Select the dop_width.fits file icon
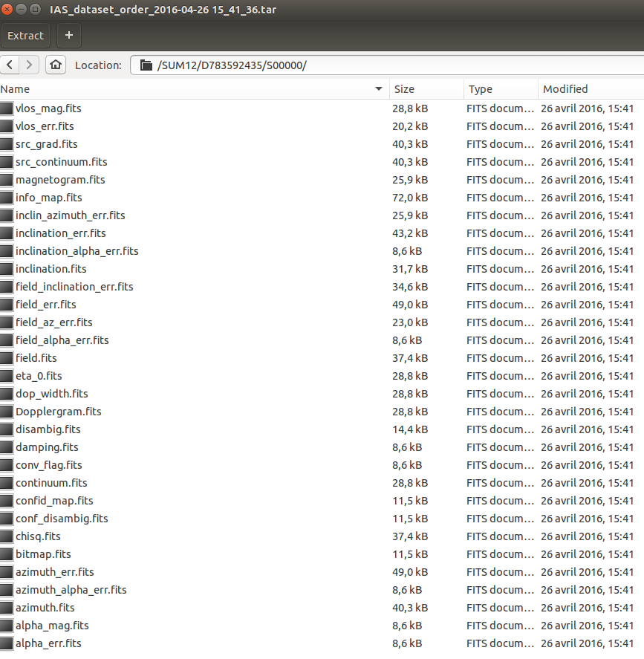 (x=6, y=394)
